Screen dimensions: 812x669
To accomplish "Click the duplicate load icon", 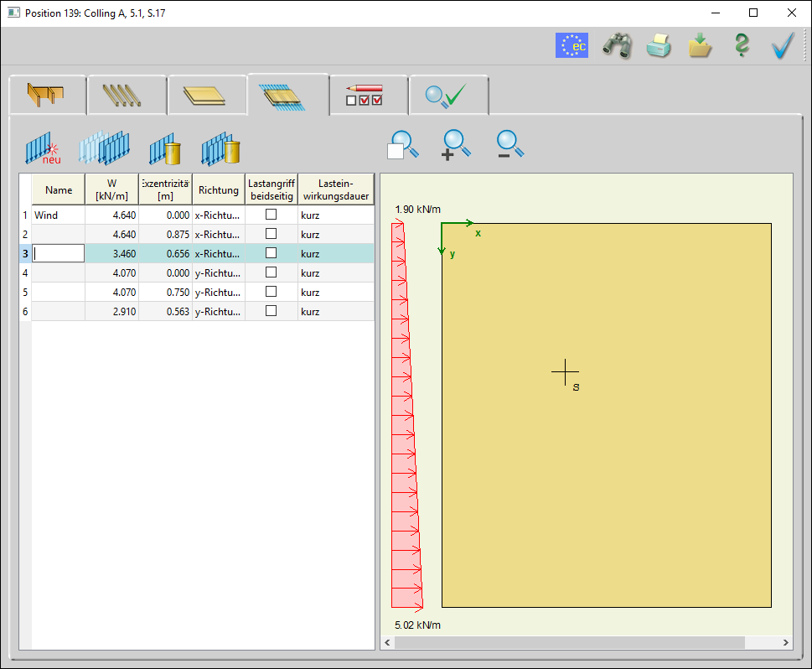I will click(104, 148).
